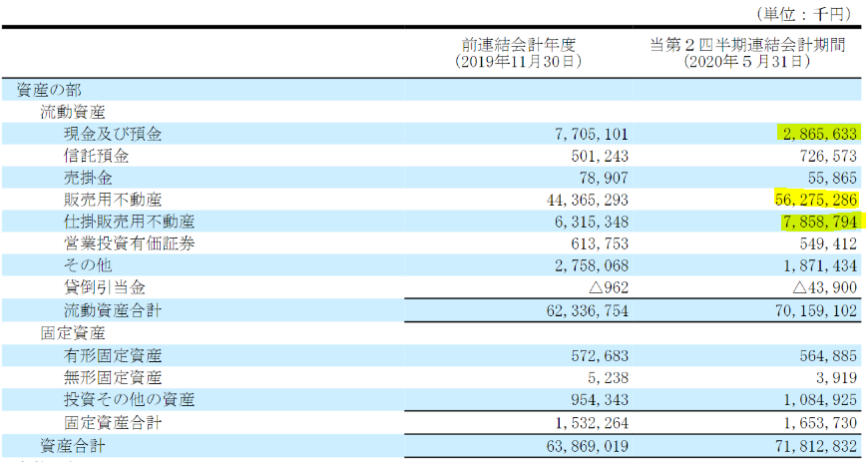The height and width of the screenshot is (462, 868).
Task: Select the 無形固定資産 row label
Action: click(x=113, y=378)
